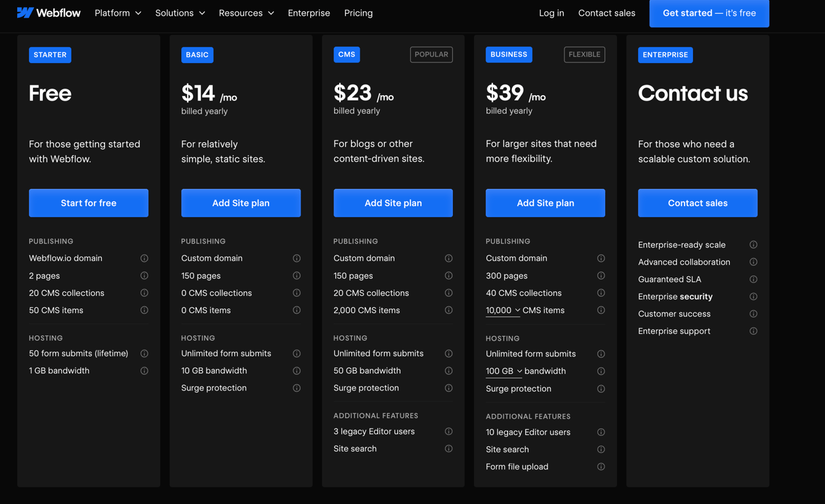Show info for Webflow.io domain
825x504 pixels.
[x=144, y=259]
